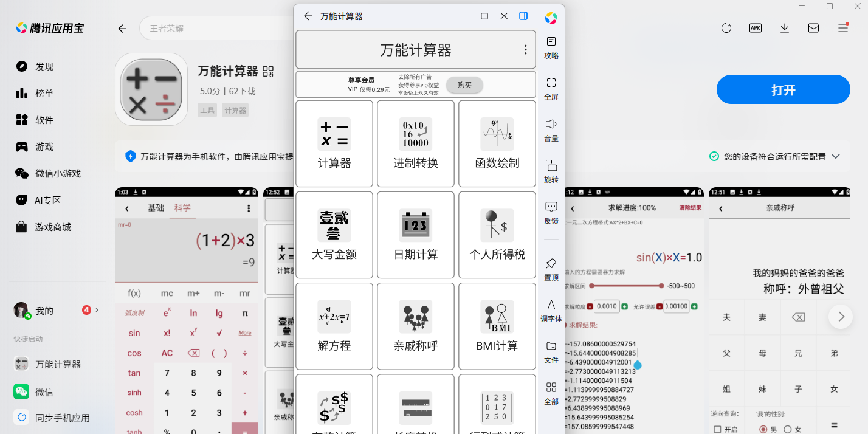This screenshot has height=434, width=868.
Task: Open the 亲戚称呼 tool
Action: (415, 326)
